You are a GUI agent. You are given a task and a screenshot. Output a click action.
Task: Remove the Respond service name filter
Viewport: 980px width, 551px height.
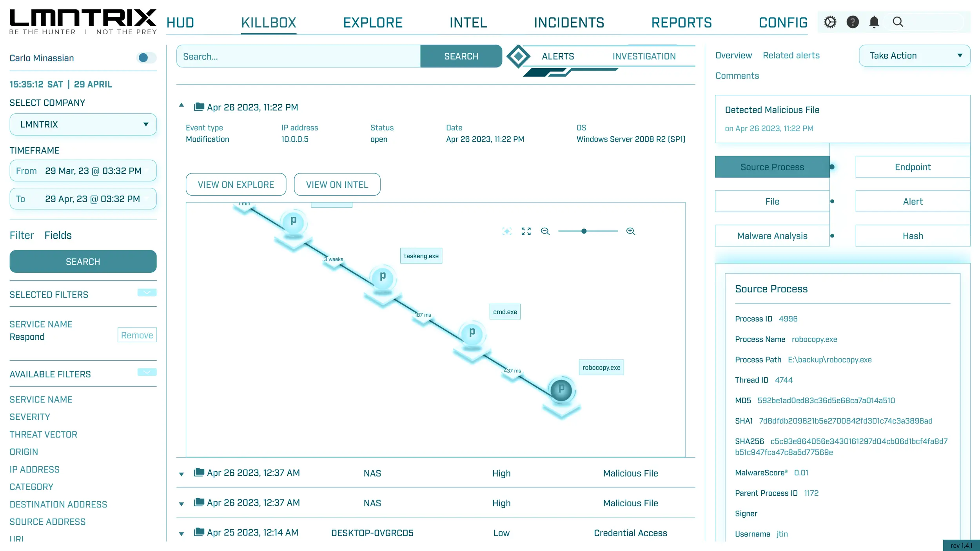pyautogui.click(x=137, y=335)
